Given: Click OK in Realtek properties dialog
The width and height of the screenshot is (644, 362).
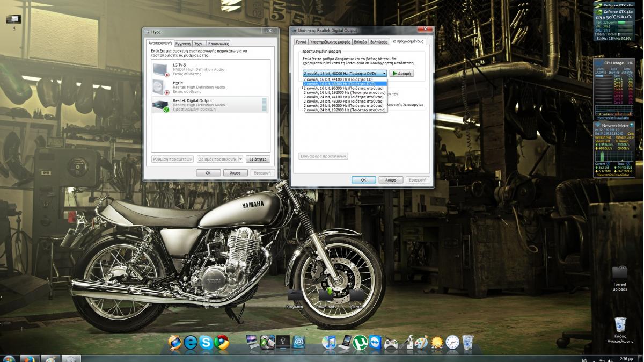Looking at the screenshot, I should pyautogui.click(x=363, y=180).
